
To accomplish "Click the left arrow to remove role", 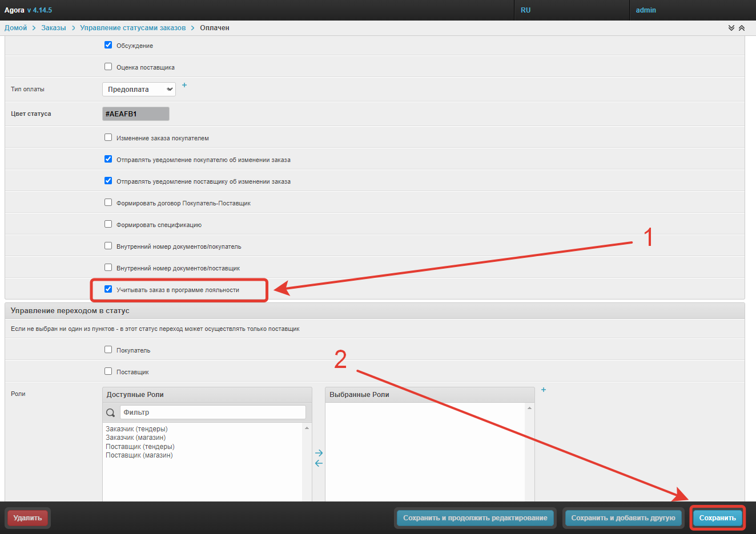I will coord(319,463).
